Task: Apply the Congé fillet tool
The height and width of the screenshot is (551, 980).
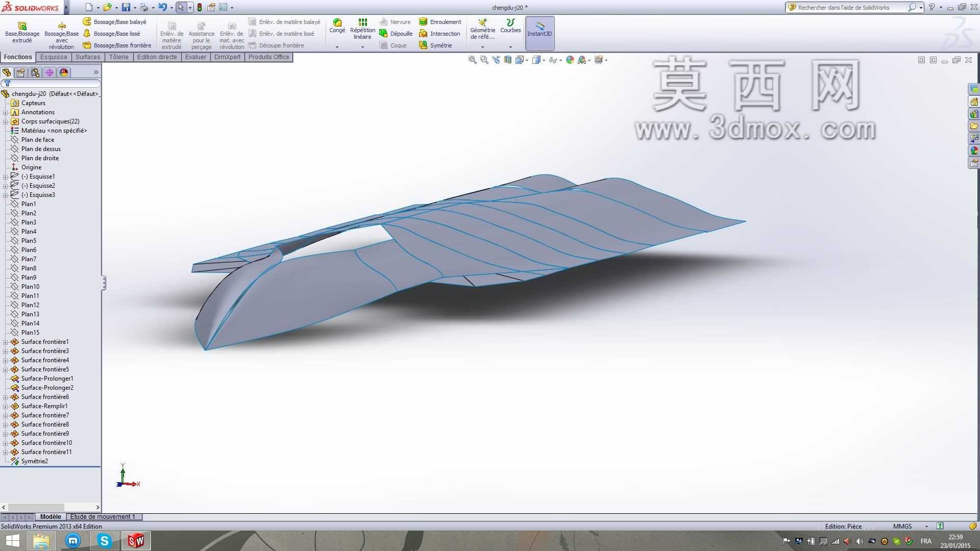Action: [337, 27]
